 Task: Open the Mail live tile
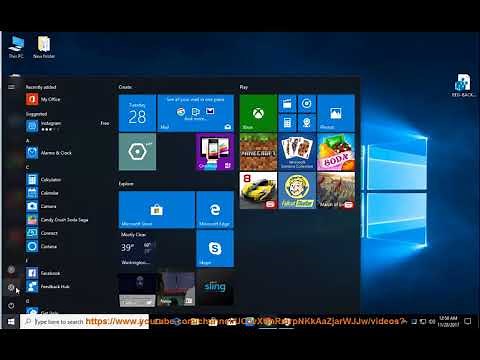coord(195,113)
